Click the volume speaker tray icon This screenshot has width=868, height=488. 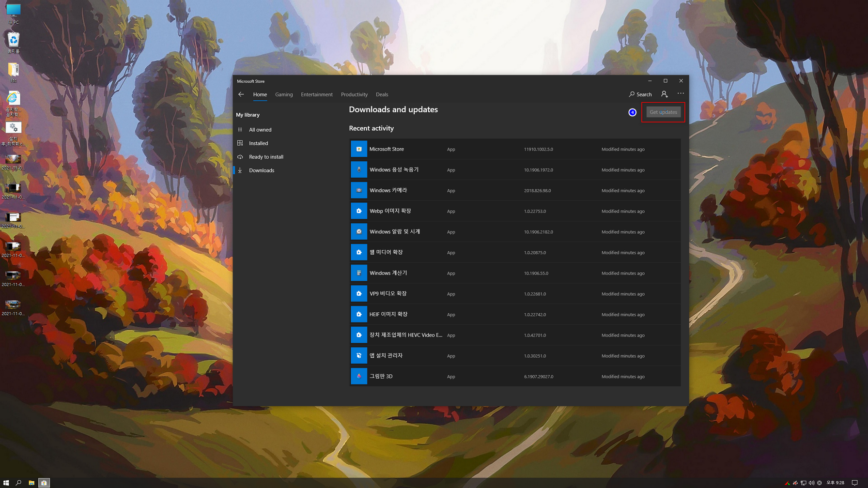(811, 483)
